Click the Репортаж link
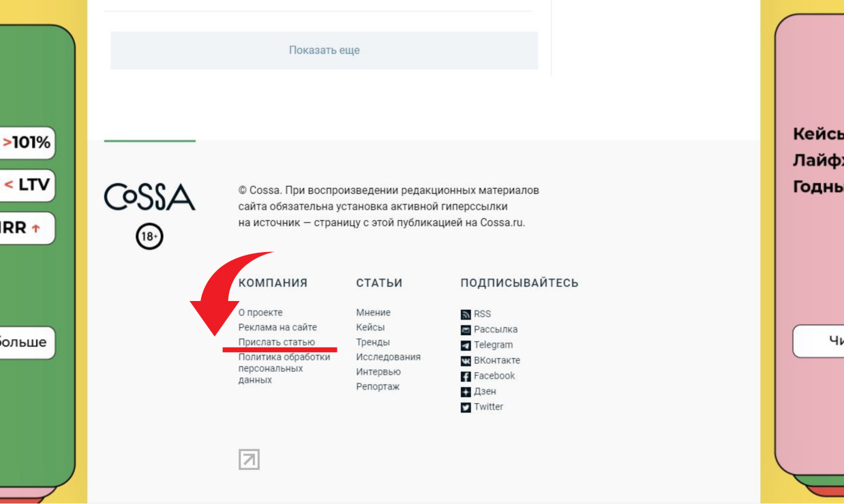Image resolution: width=844 pixels, height=504 pixels. (378, 387)
